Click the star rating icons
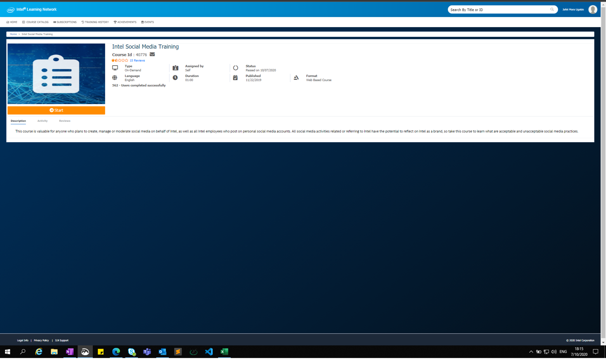This screenshot has width=606, height=364. point(120,60)
